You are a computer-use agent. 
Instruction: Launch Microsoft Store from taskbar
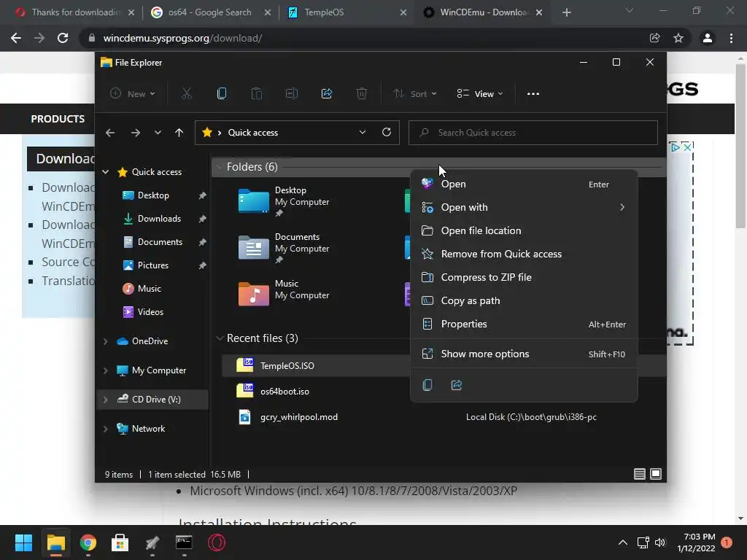(120, 542)
